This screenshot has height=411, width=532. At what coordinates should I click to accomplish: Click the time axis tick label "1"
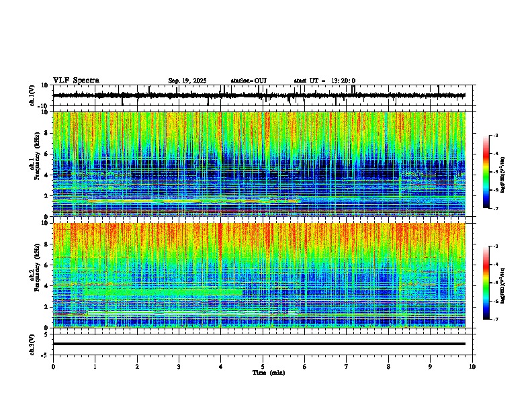tap(95, 367)
